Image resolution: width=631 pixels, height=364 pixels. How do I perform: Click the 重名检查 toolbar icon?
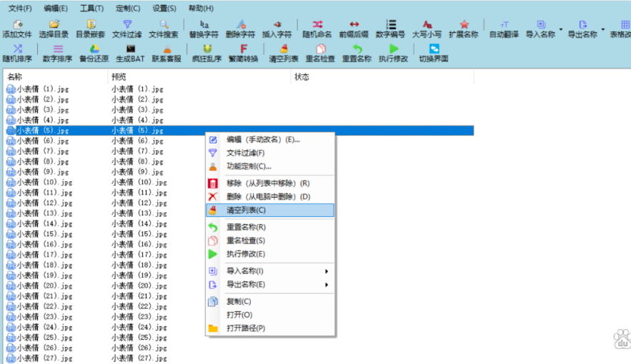coord(320,49)
